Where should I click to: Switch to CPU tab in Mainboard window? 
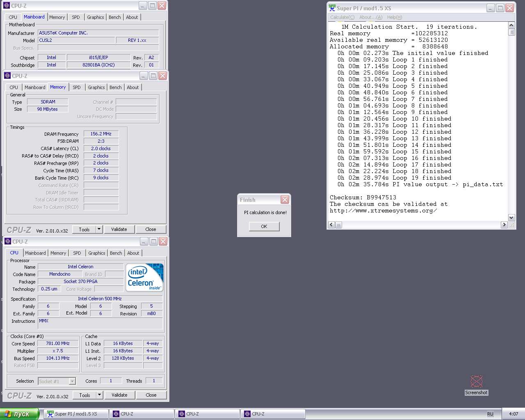13,17
